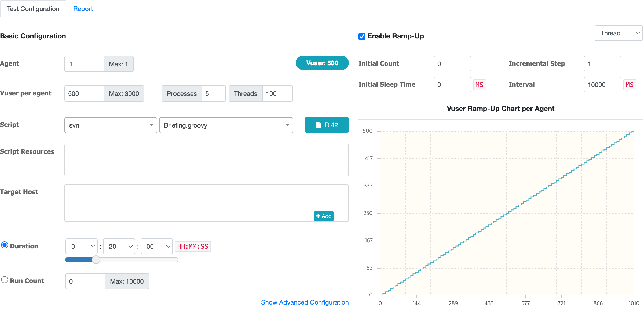The width and height of the screenshot is (644, 311).
Task: Open the svn script source dropdown
Action: pos(111,125)
